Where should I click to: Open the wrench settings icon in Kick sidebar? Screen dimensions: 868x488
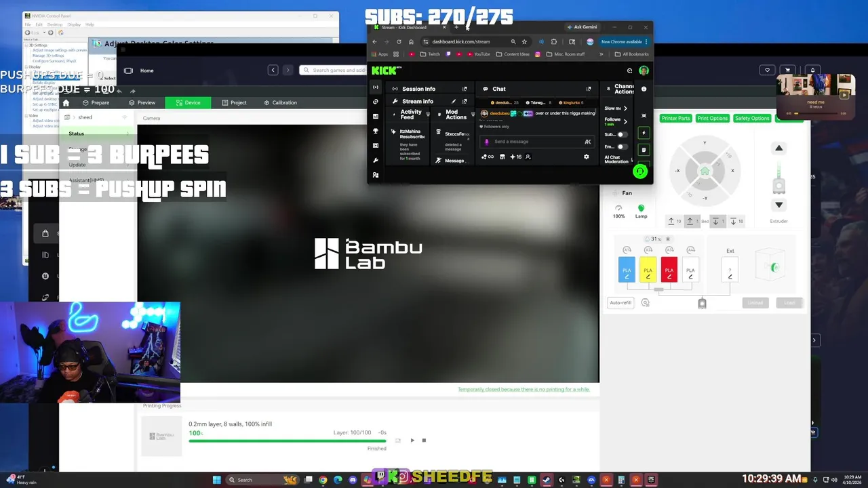click(376, 161)
